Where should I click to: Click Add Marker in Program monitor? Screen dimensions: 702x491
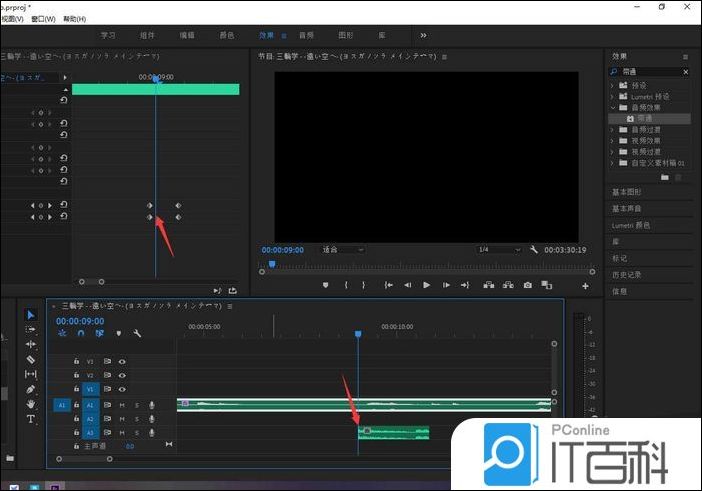pos(325,285)
